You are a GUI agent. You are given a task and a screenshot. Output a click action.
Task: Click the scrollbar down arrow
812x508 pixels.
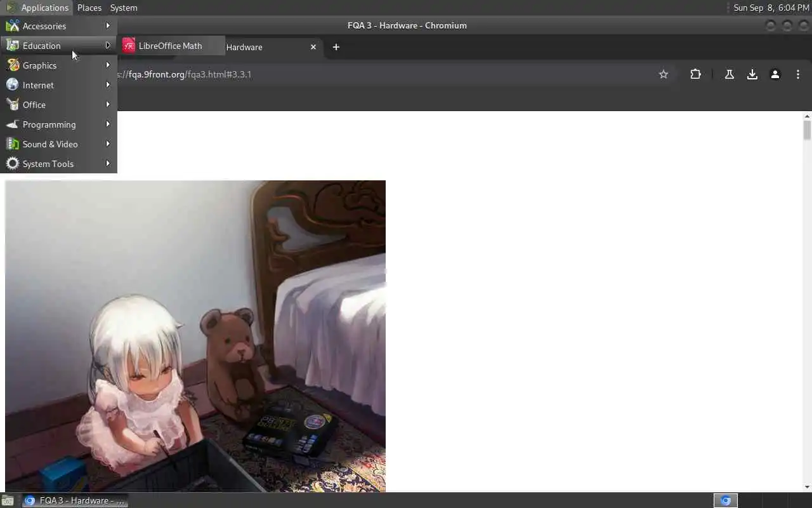pyautogui.click(x=807, y=487)
